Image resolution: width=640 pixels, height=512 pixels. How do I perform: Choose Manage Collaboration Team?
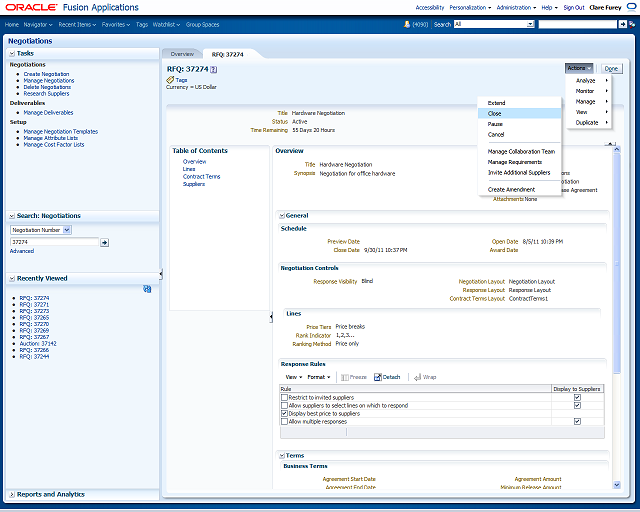click(x=519, y=151)
